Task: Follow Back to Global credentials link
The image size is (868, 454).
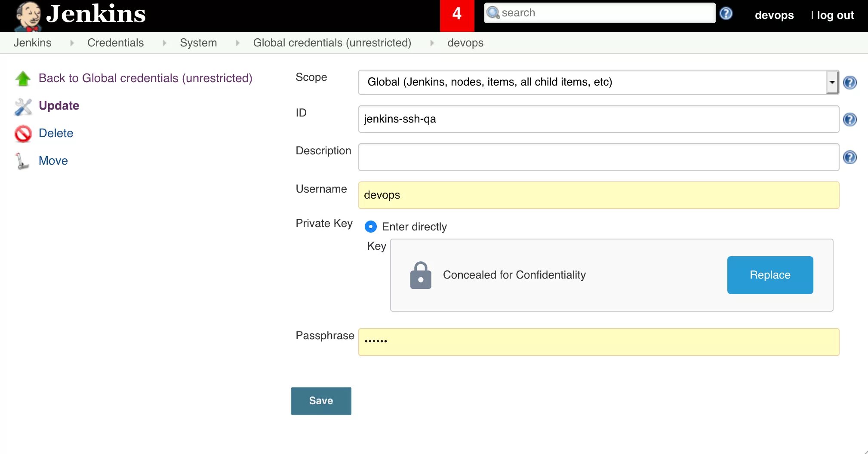Action: coord(145,78)
